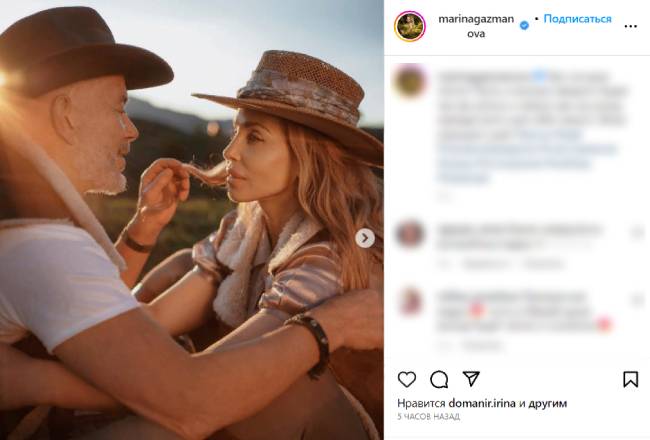Like the post with the heart icon
Viewport: 650px width, 440px height.
point(407,379)
